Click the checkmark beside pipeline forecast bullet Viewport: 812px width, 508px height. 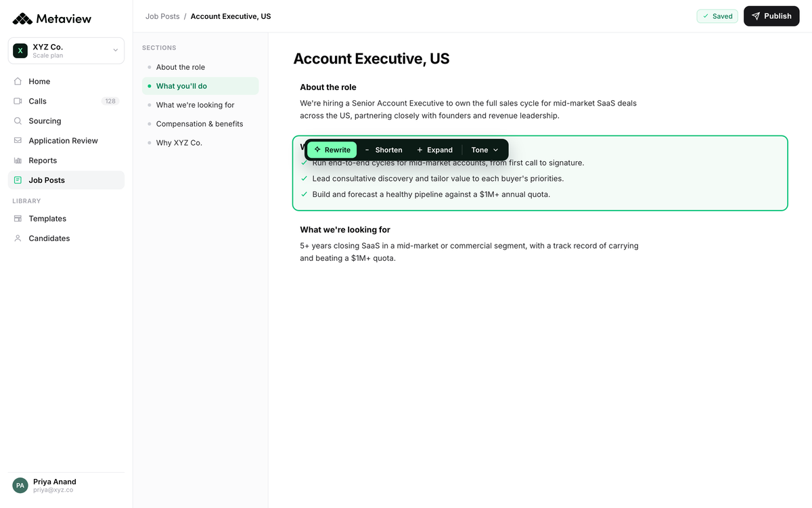(304, 194)
